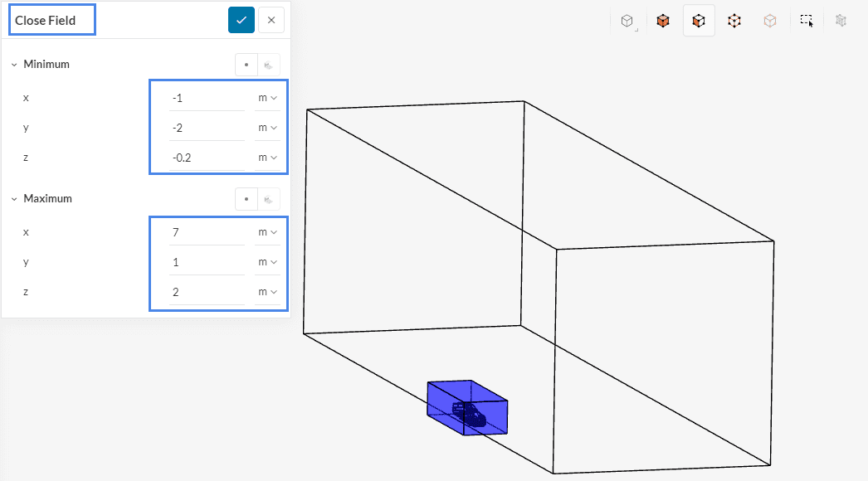Click the Close Field name field

point(52,20)
